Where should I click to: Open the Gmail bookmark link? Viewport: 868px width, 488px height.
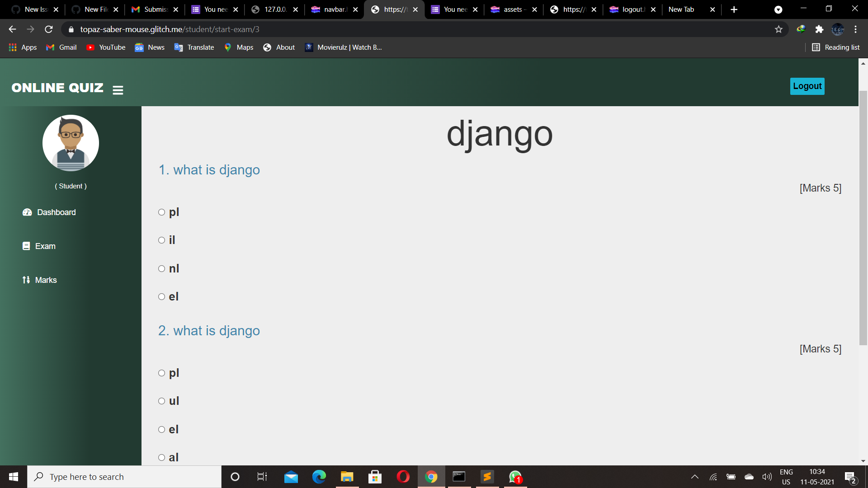[x=61, y=47]
